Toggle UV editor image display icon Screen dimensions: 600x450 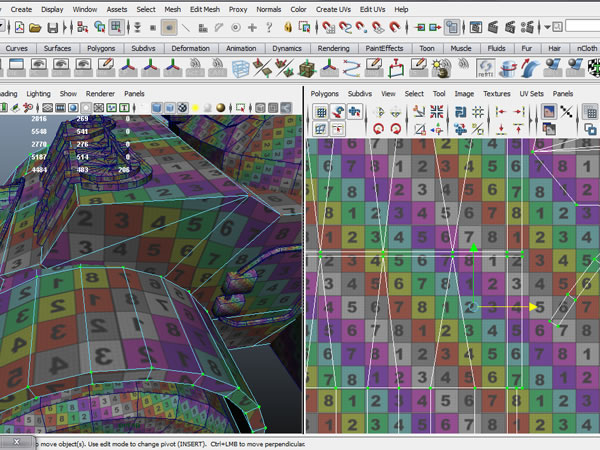tap(549, 112)
